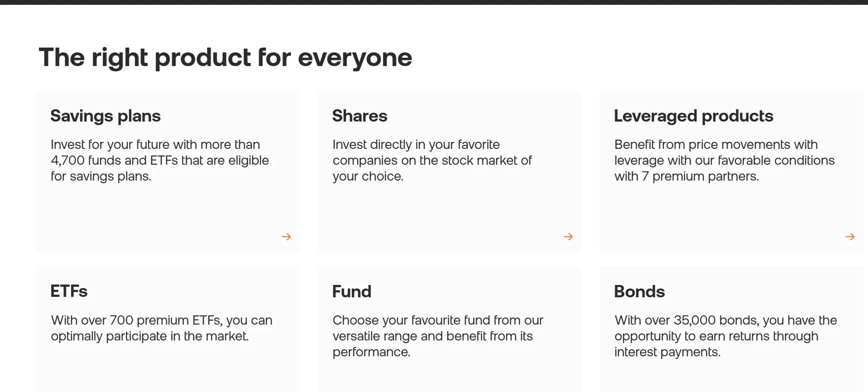This screenshot has height=392, width=868.
Task: Click the text about 7 premium partners
Action: click(x=724, y=160)
